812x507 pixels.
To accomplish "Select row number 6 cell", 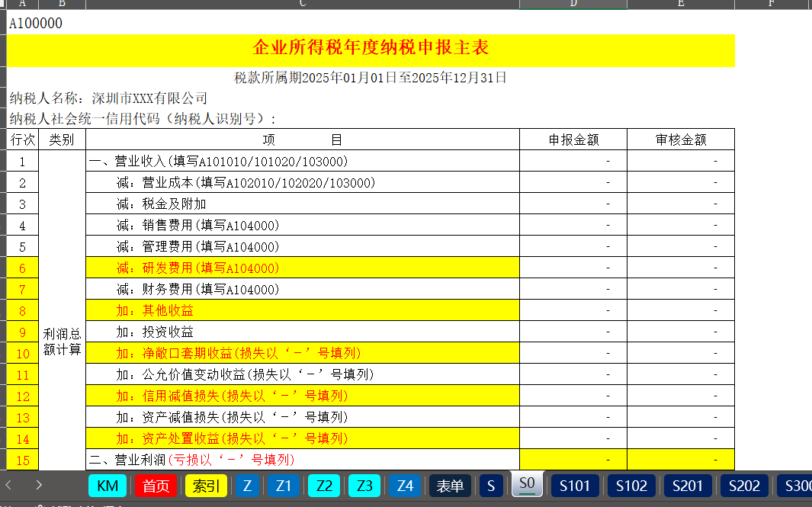I will (23, 268).
